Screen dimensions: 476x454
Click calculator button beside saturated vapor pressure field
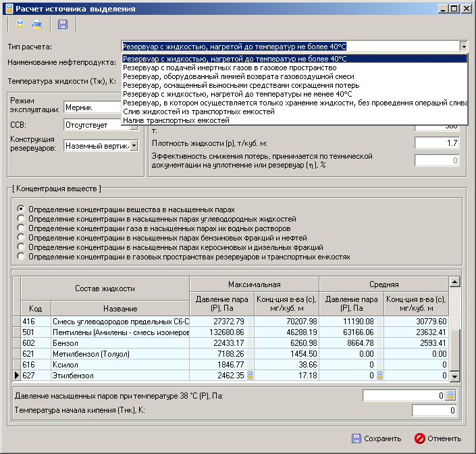[x=451, y=396]
